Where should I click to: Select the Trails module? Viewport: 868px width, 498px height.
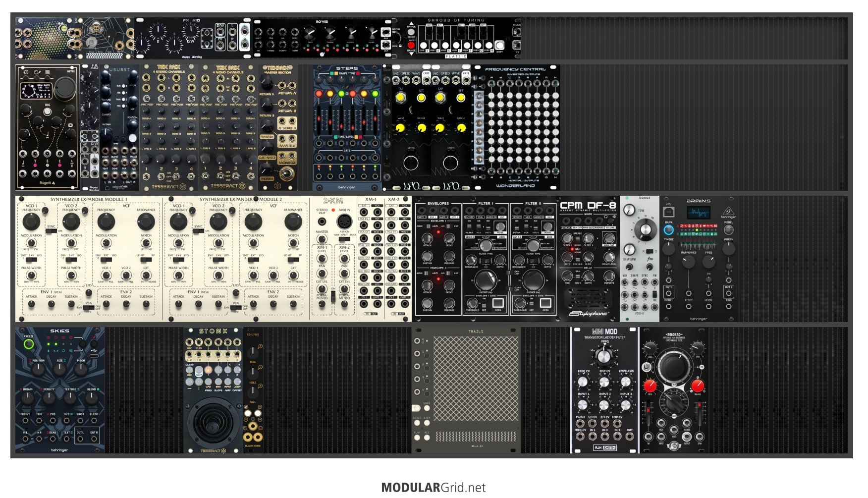point(466,390)
